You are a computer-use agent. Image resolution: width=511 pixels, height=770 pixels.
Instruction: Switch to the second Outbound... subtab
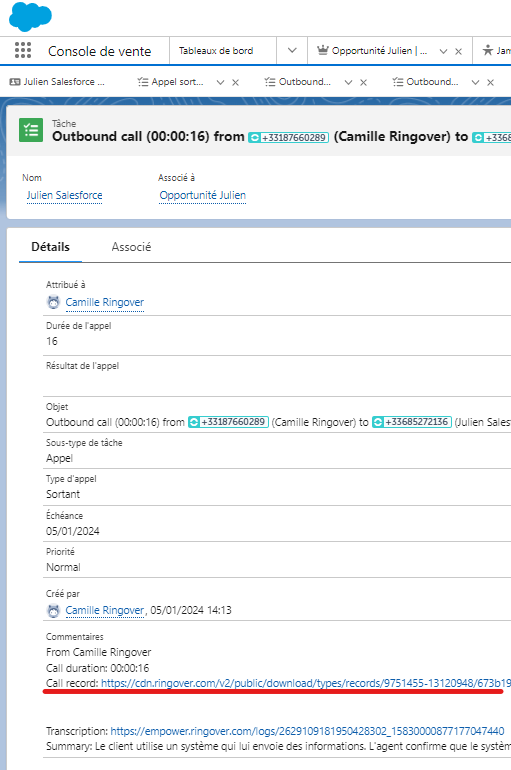[x=432, y=82]
